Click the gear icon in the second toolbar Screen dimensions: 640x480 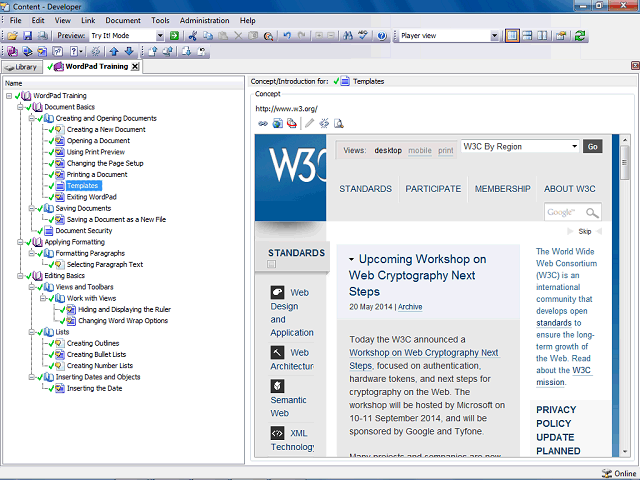click(96, 51)
